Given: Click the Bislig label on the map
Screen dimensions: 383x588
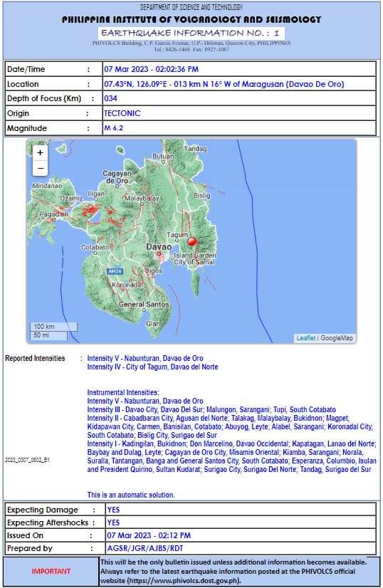Looking at the screenshot, I should pos(201,195).
